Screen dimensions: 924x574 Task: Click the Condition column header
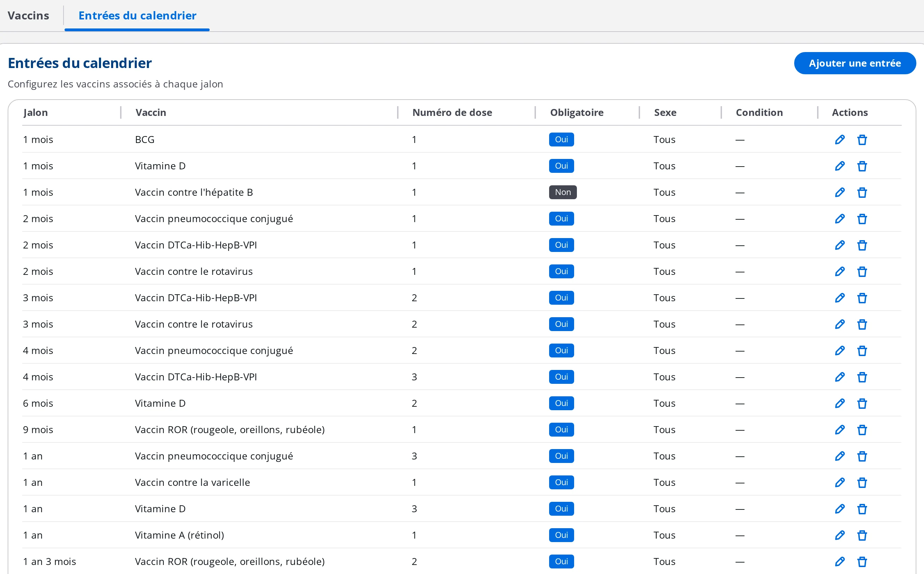click(x=759, y=112)
